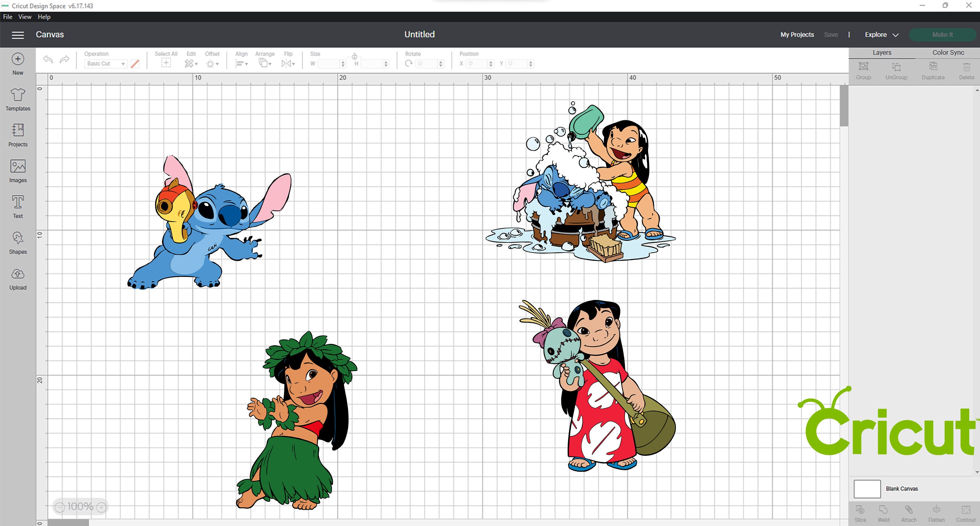Click the operation color swatch
The width and height of the screenshot is (980, 526).
coord(135,64)
